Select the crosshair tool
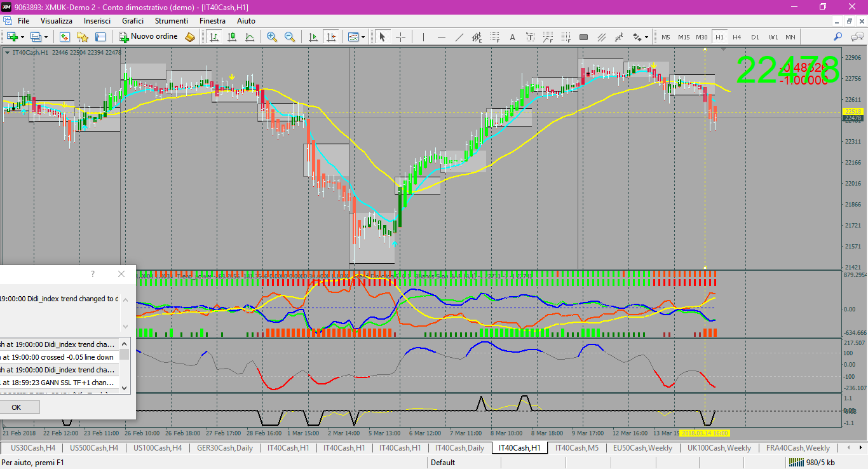 tap(400, 37)
